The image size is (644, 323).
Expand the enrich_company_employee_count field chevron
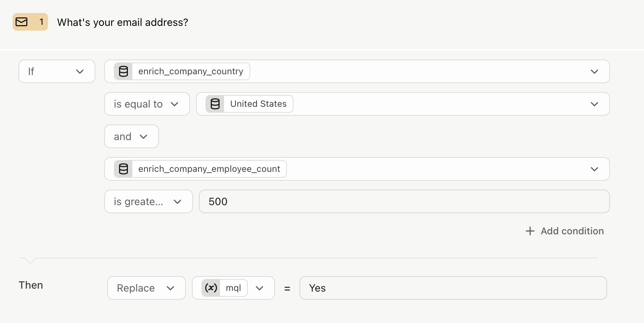(x=594, y=169)
